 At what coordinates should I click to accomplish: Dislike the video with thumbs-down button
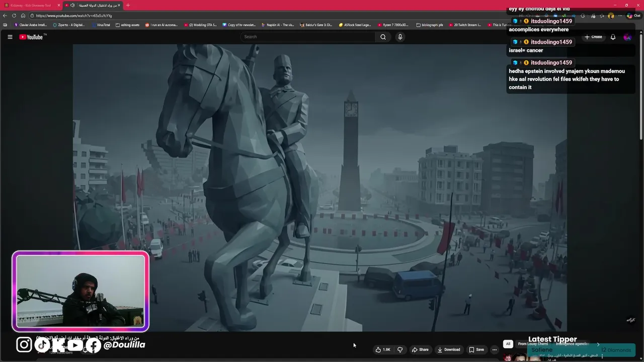point(400,349)
